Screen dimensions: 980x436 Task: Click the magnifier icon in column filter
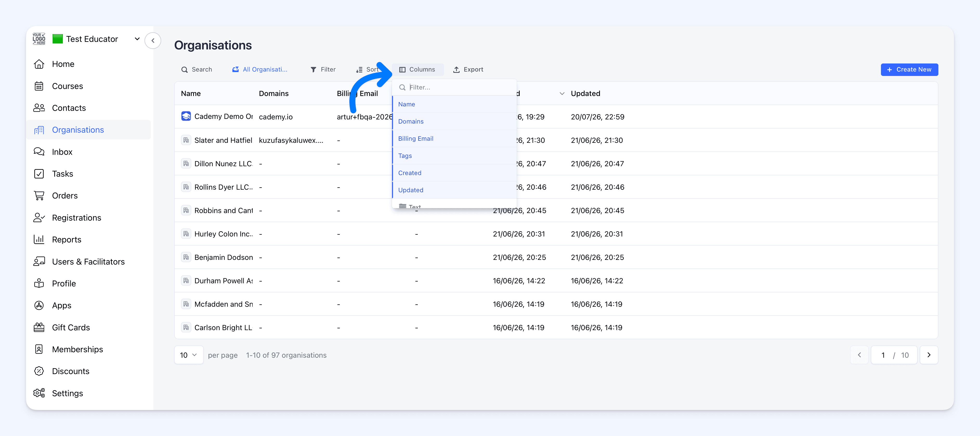pos(402,88)
